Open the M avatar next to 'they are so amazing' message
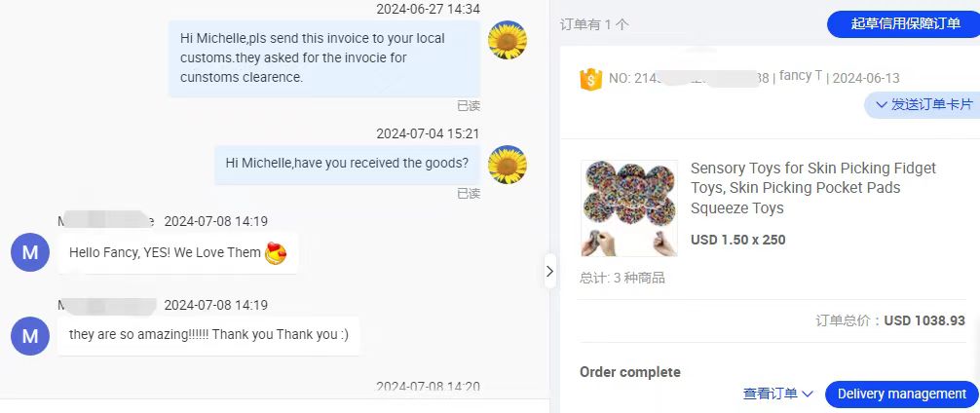Screen dimensions: 980x413 coord(30,335)
